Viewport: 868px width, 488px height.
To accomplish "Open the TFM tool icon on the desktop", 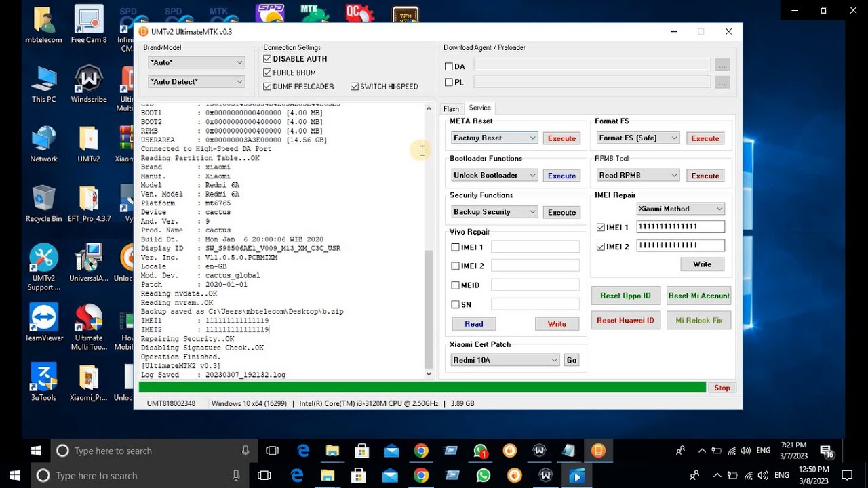I will 406,14.
